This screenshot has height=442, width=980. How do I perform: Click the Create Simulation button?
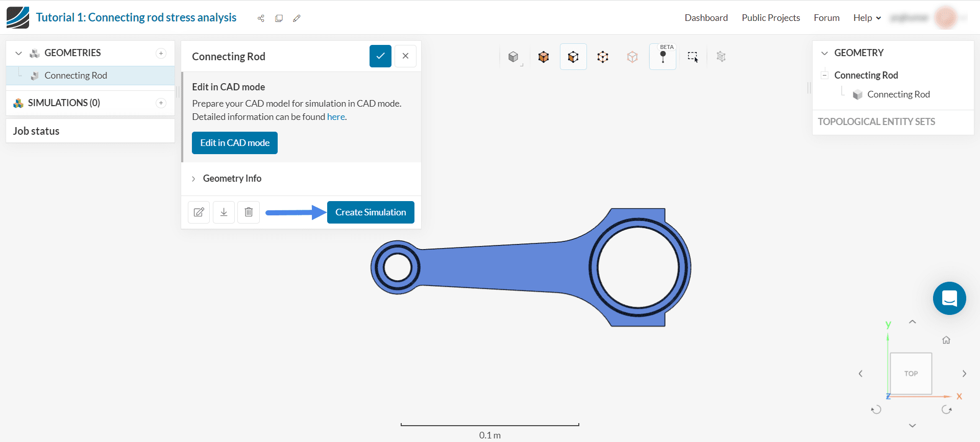[371, 212]
